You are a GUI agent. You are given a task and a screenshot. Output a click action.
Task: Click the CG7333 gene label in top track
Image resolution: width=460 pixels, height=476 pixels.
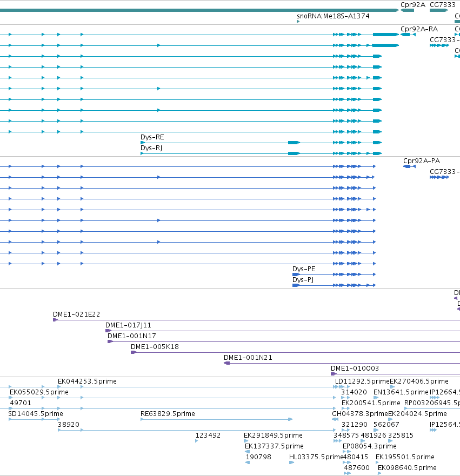tap(442, 4)
